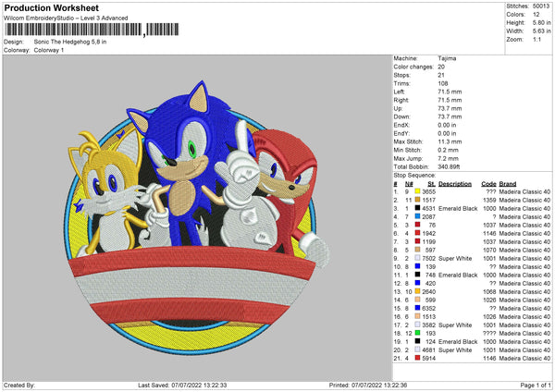This screenshot has height=392, width=555.
Task: Click the Production Worksheet title
Action: [x=51, y=7]
